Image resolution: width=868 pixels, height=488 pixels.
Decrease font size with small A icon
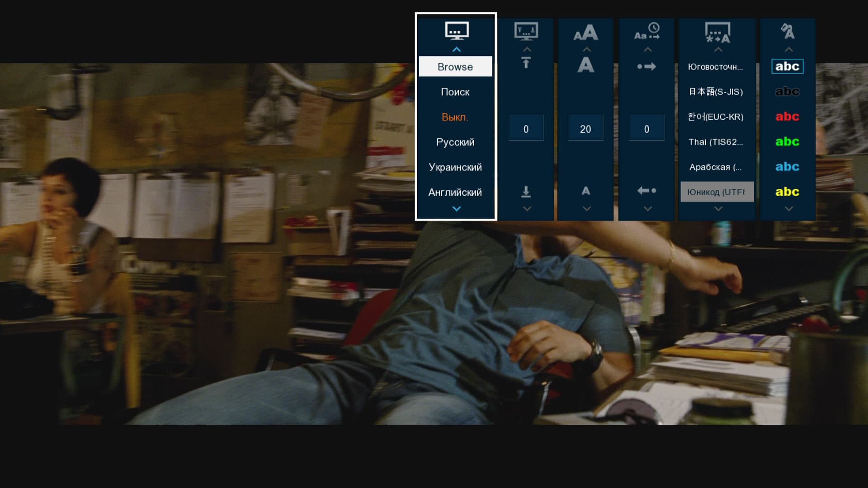585,191
